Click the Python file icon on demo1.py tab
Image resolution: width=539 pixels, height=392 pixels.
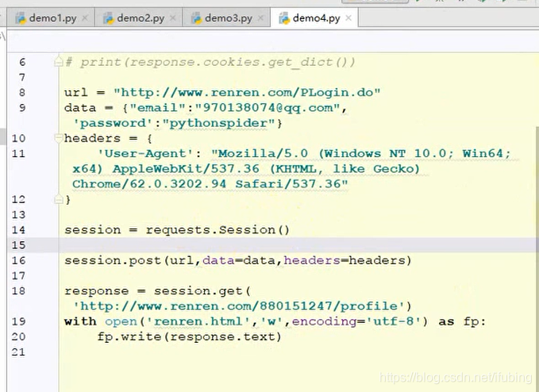[x=21, y=18]
